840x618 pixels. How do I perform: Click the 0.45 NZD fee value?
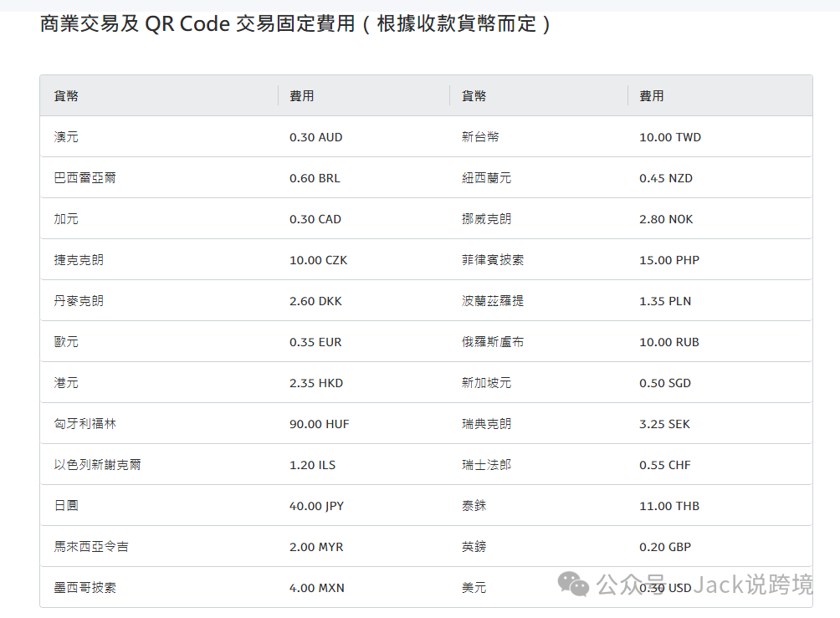coord(665,178)
